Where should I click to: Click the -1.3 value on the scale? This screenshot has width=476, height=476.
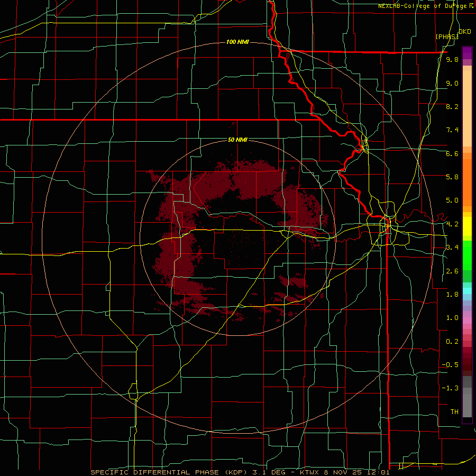coord(450,388)
